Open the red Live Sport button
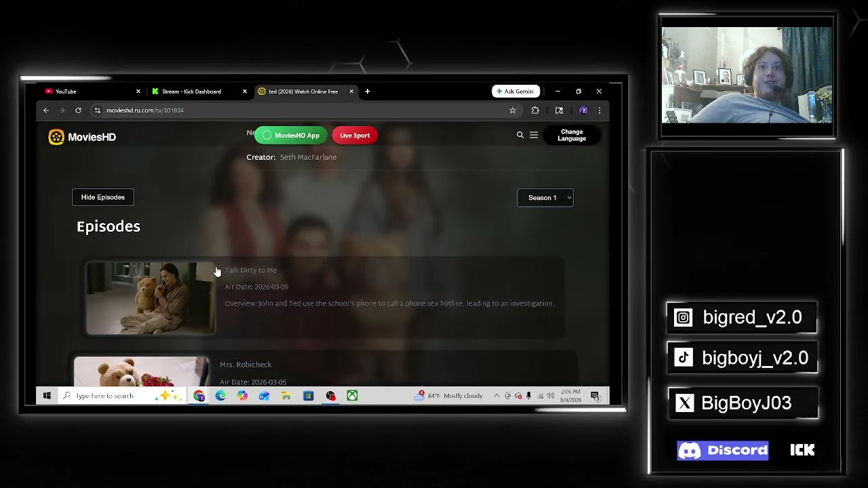Image resolution: width=868 pixels, height=488 pixels. pyautogui.click(x=355, y=136)
